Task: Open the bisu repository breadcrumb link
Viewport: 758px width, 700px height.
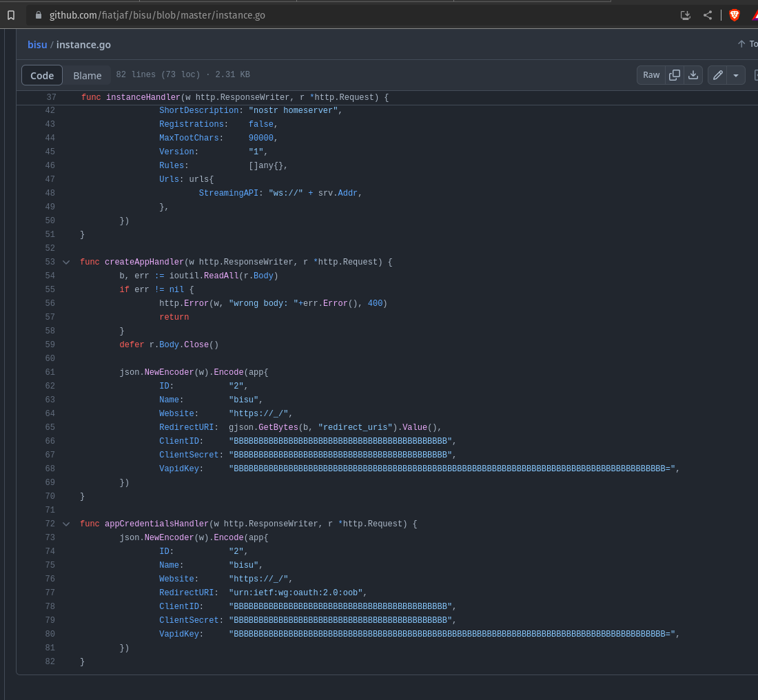Action: pyautogui.click(x=37, y=45)
